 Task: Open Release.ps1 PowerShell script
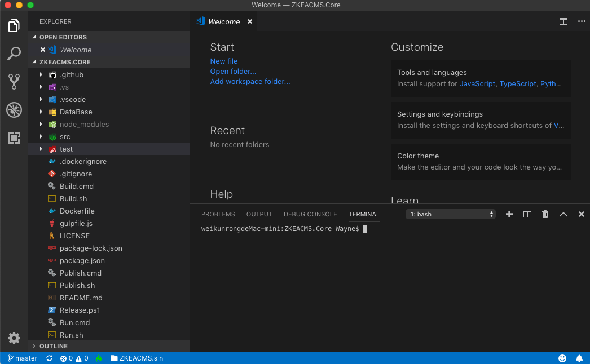[109, 310]
